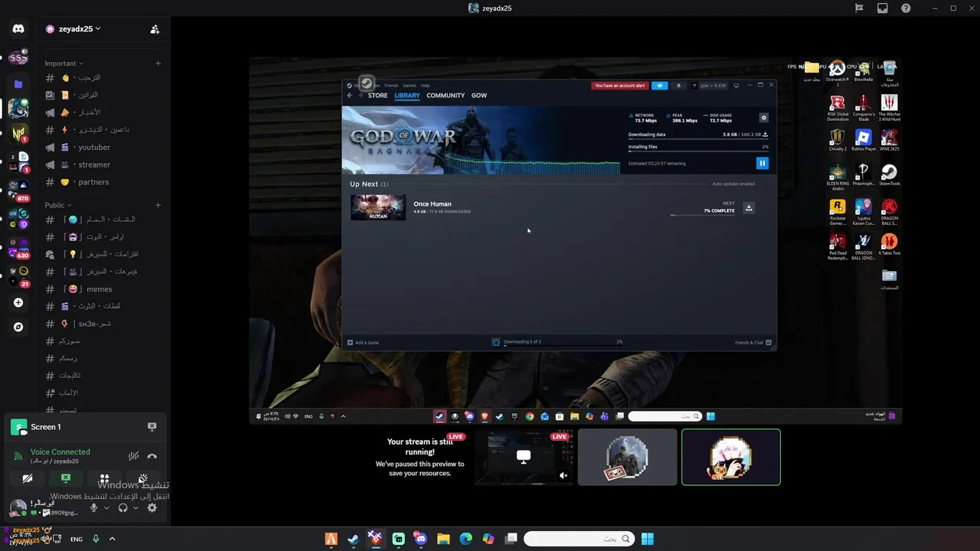Open Microsoft Edge from Windows taskbar

[x=465, y=539]
